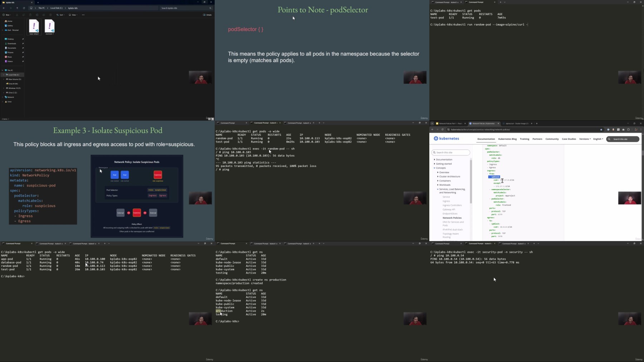This screenshot has height=362, width=644.
Task: Click the sidebar Search this site field
Action: pyautogui.click(x=450, y=153)
